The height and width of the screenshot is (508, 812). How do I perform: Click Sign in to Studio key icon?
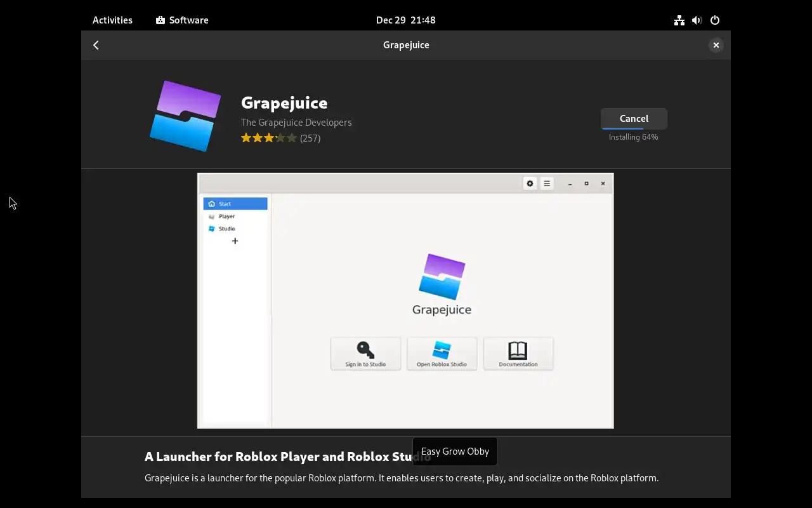pyautogui.click(x=365, y=350)
